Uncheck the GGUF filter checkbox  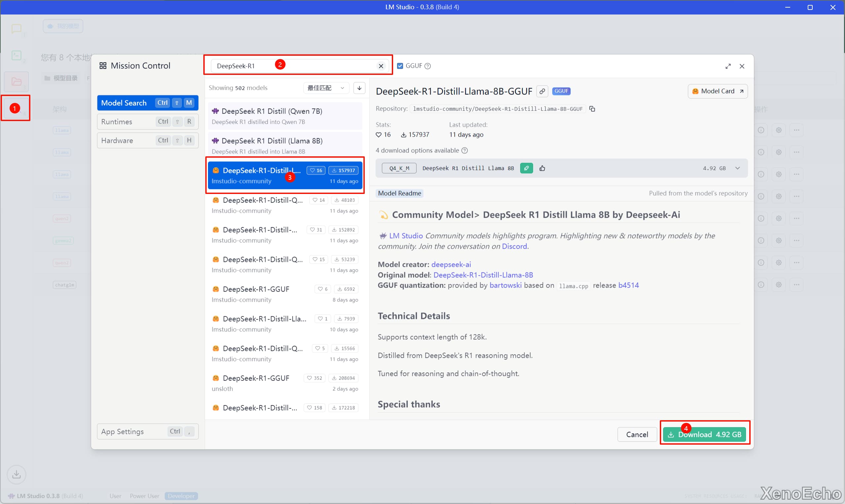(400, 66)
